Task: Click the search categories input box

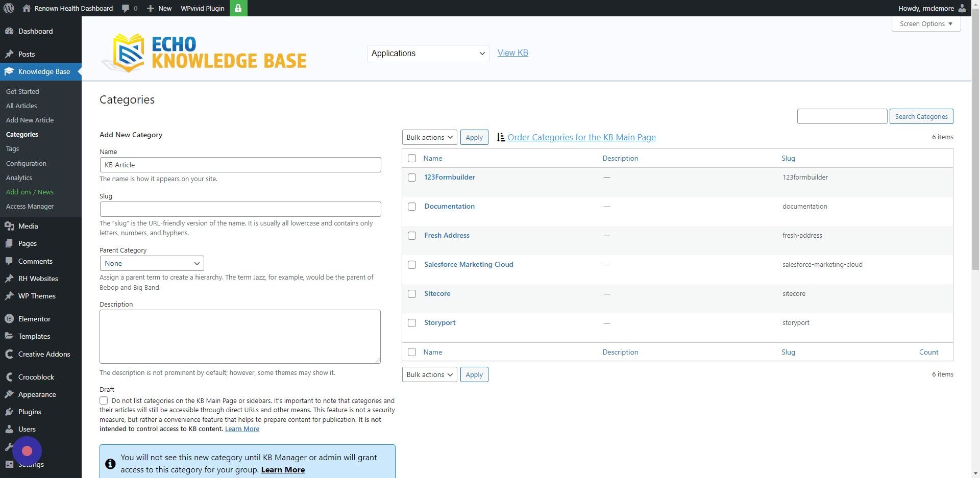Action: [x=842, y=116]
